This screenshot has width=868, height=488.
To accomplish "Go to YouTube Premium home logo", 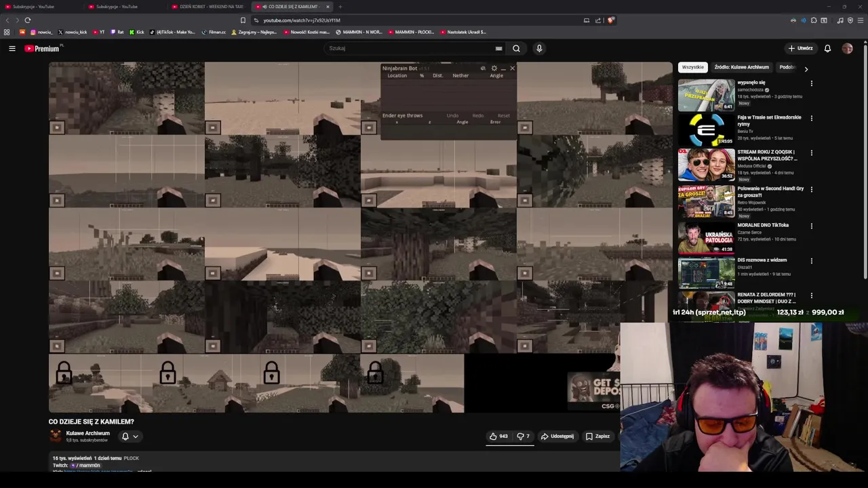I will pos(42,48).
